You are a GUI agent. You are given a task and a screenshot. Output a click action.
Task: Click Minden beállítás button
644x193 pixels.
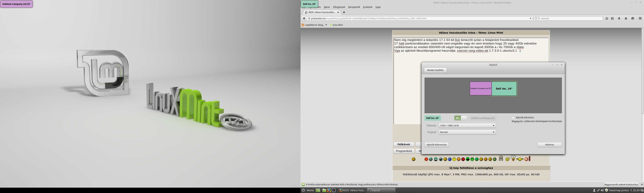tap(435, 70)
